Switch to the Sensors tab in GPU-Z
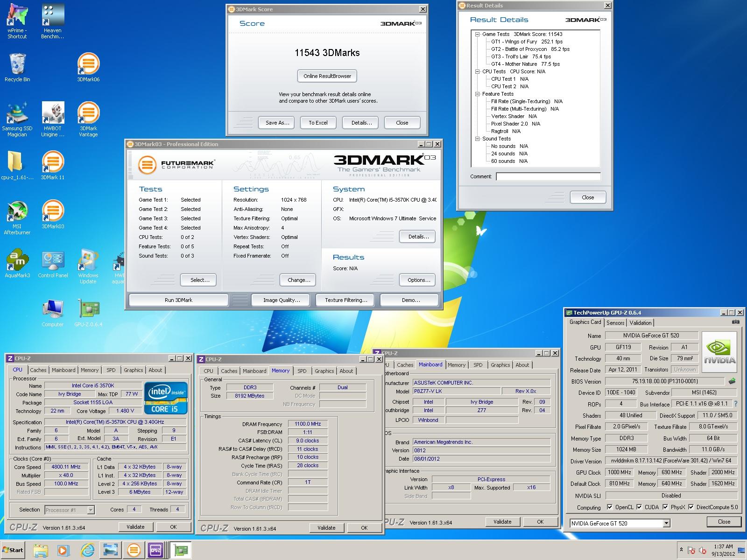 pyautogui.click(x=615, y=322)
